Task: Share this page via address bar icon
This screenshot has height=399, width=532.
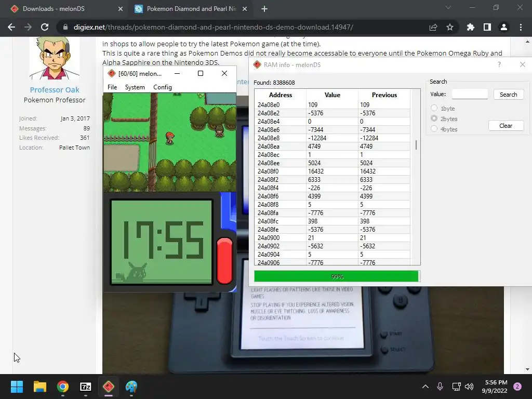Action: pyautogui.click(x=433, y=27)
